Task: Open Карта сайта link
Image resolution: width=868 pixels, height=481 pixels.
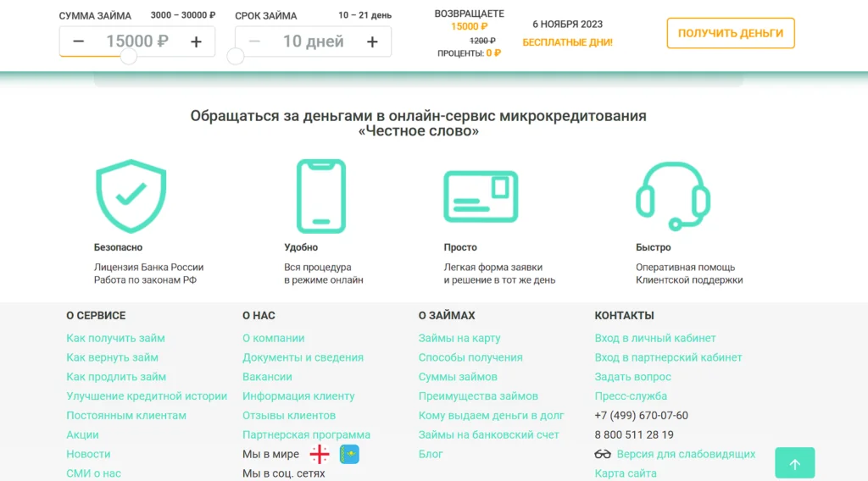Action: tap(626, 473)
